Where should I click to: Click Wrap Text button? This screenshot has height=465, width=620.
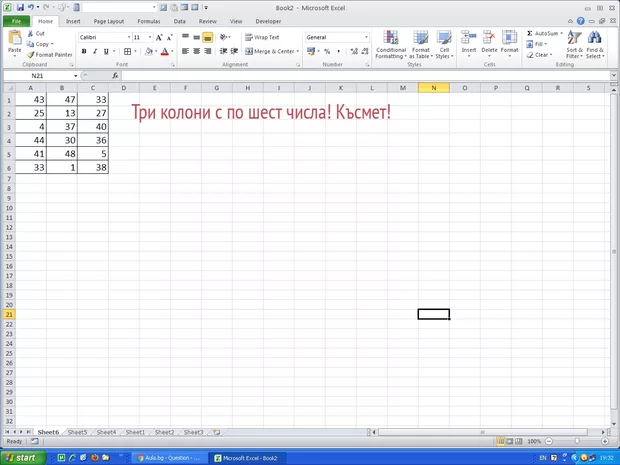(262, 37)
